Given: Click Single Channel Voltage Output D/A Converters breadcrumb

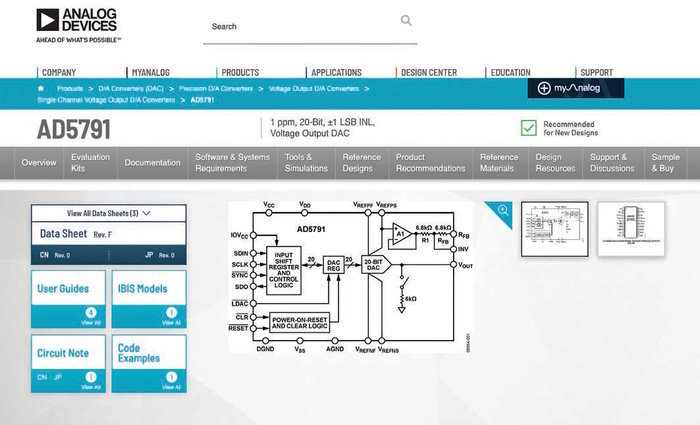Looking at the screenshot, I should coord(106,100).
